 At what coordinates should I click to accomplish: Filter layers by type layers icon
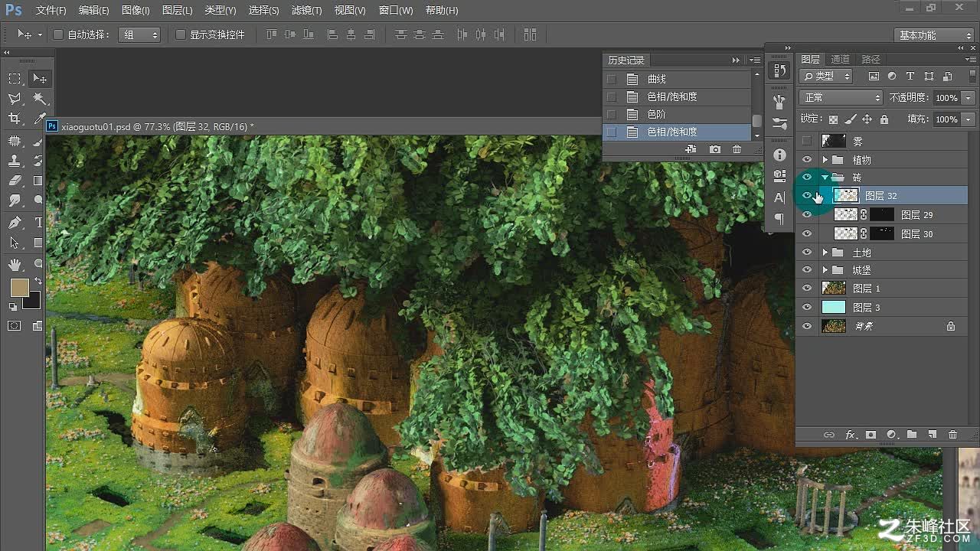(910, 77)
